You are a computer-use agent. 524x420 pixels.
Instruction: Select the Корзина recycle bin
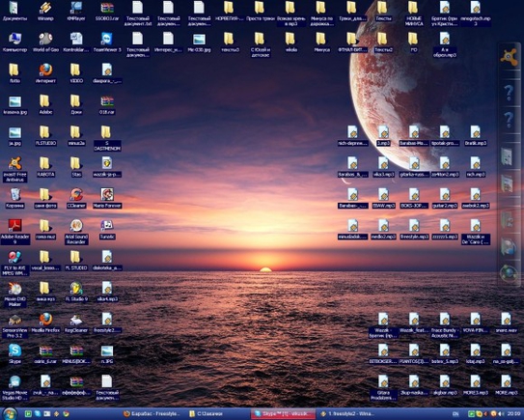[14, 198]
